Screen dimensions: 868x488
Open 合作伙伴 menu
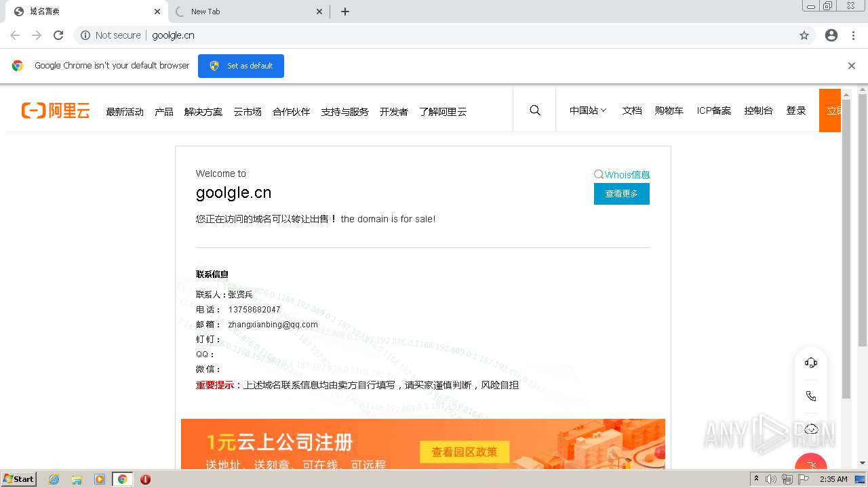tap(292, 112)
